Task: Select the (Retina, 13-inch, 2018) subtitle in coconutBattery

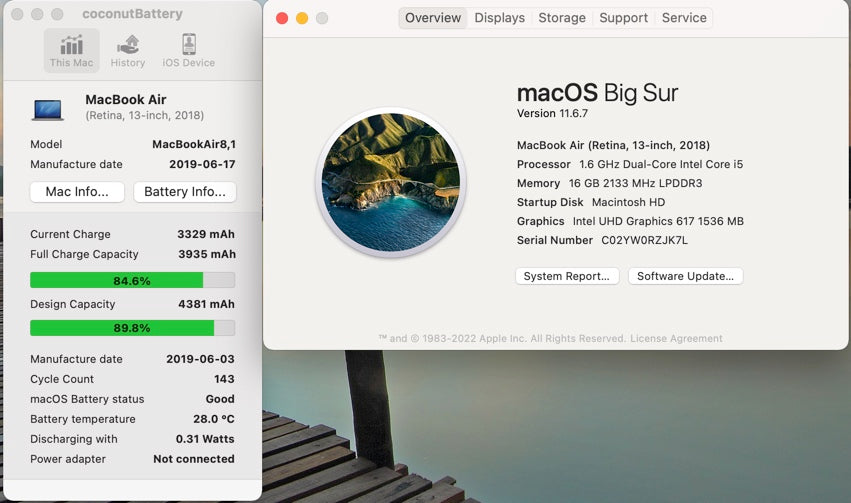Action: point(144,116)
